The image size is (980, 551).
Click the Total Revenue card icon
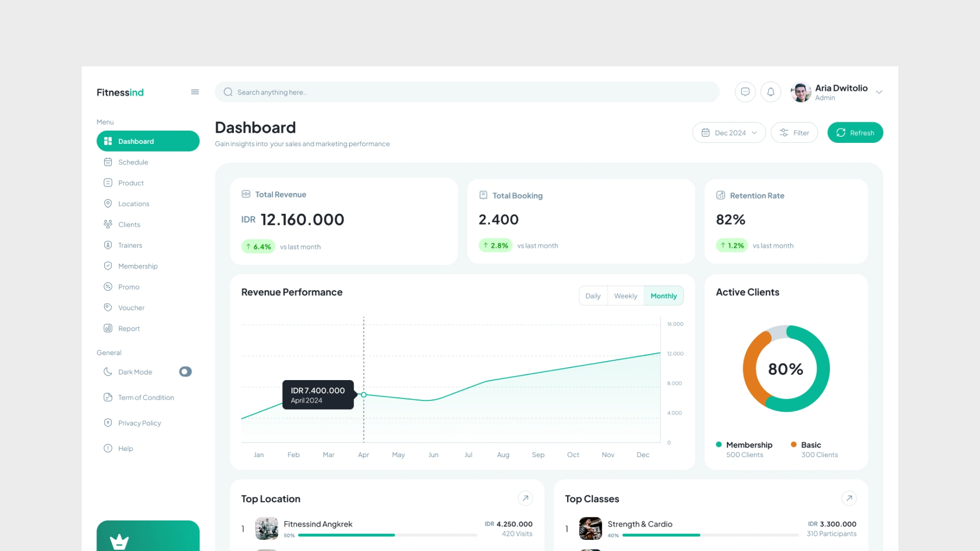pos(246,194)
